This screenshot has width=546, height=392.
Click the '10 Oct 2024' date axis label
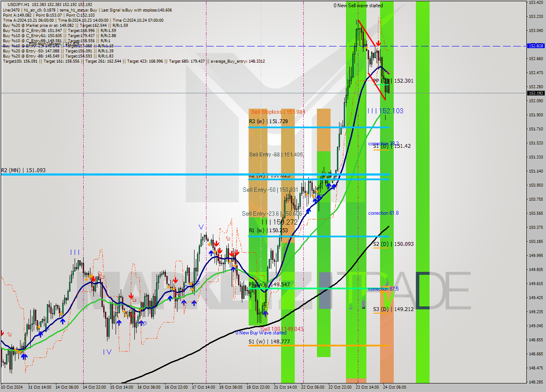click(12, 387)
